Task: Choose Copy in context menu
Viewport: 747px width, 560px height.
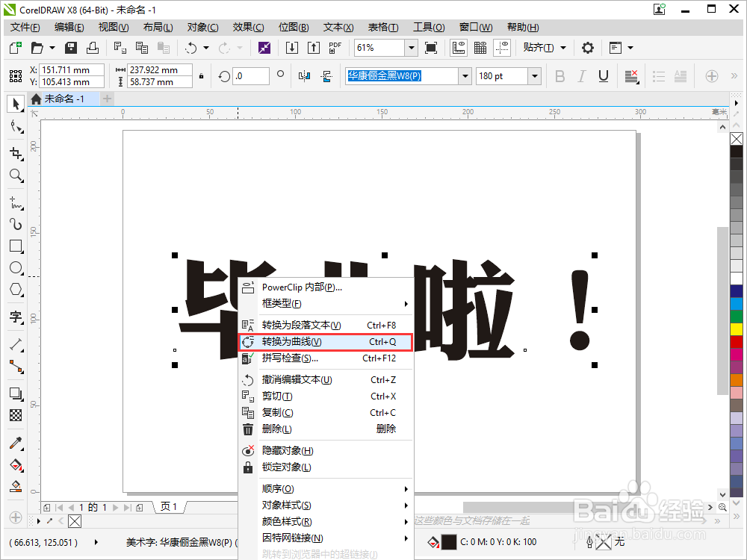Action: [x=326, y=413]
